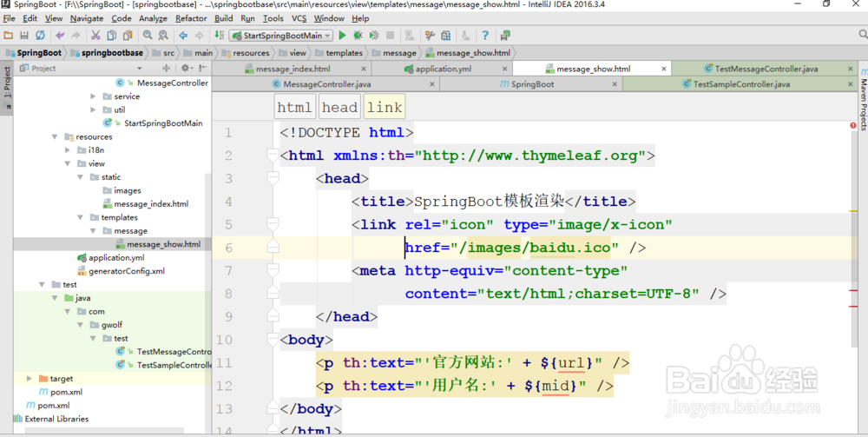Screen dimensions: 868x437
Task: Switch to TestMessageController.java tab
Action: pyautogui.click(x=766, y=69)
